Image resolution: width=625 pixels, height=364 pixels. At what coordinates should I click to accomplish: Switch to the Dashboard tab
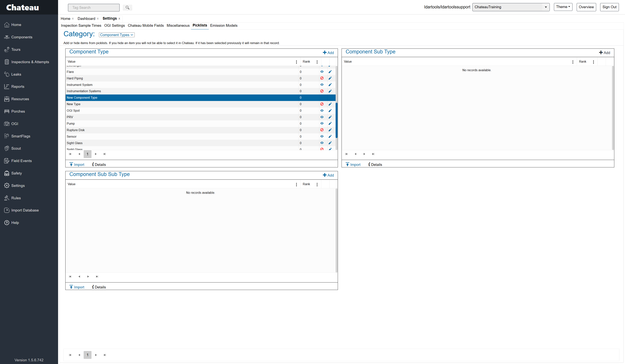point(86,19)
